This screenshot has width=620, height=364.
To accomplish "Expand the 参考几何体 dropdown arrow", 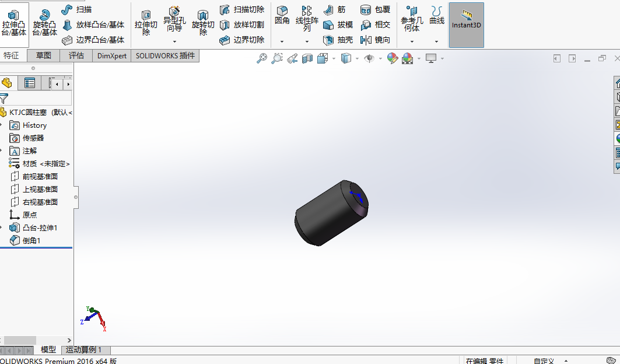I will point(412,41).
